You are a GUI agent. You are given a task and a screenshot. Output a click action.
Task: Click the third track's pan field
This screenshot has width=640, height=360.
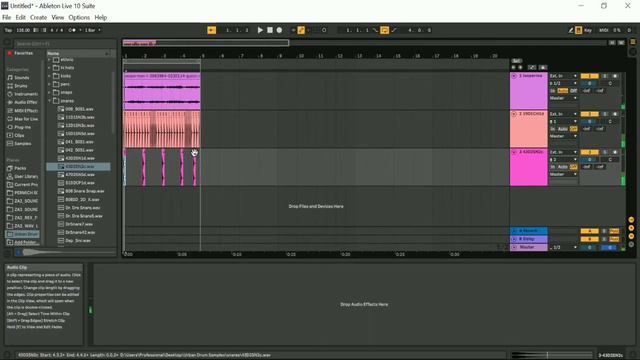(610, 159)
